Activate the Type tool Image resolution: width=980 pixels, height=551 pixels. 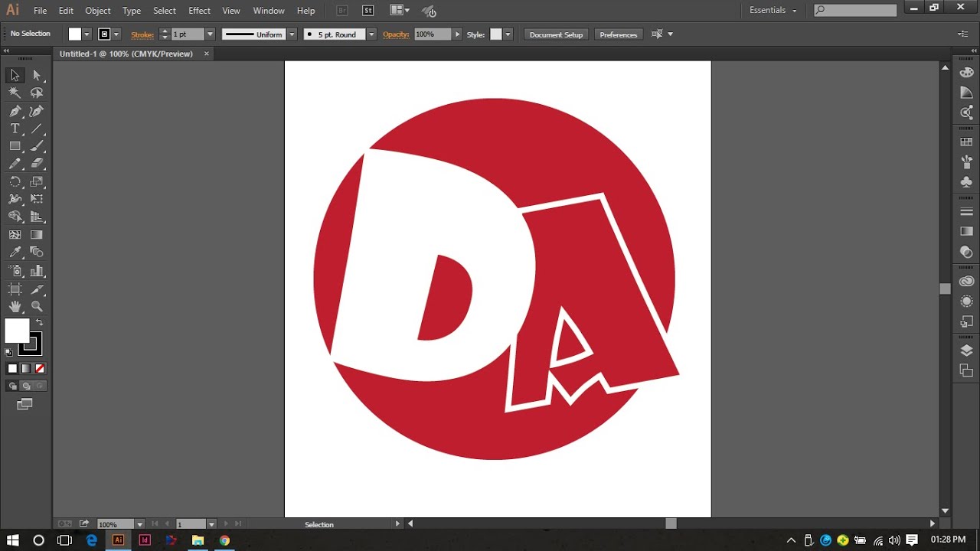click(x=15, y=129)
